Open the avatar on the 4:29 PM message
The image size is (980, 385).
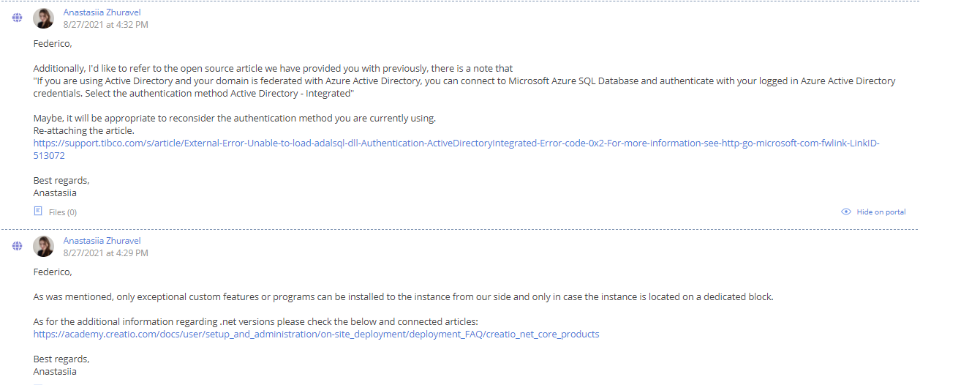tap(44, 247)
